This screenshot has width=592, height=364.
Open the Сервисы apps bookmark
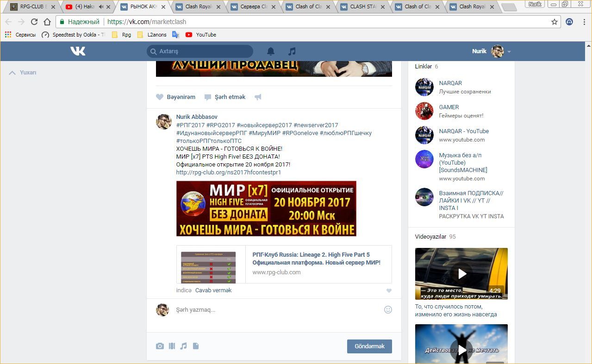[x=20, y=35]
